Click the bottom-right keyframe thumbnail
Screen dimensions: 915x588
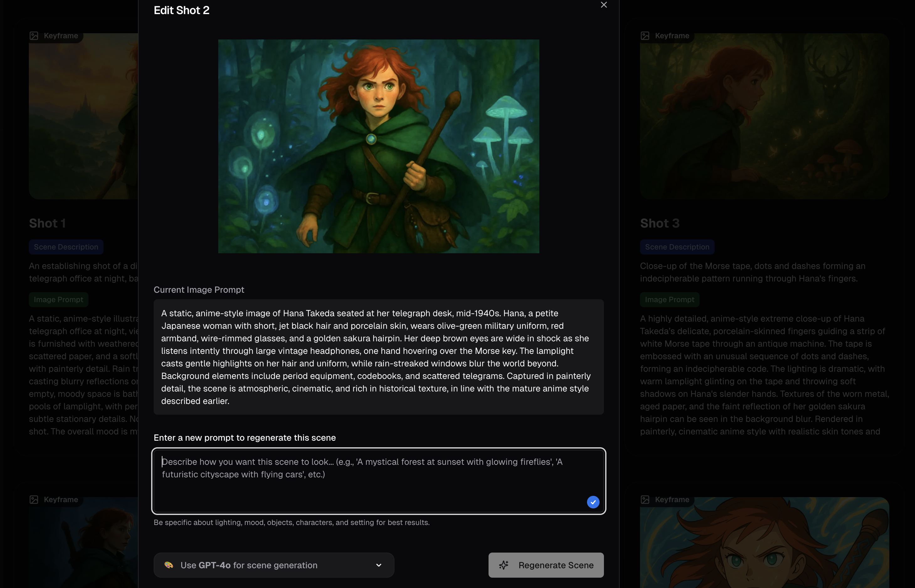tap(764, 543)
